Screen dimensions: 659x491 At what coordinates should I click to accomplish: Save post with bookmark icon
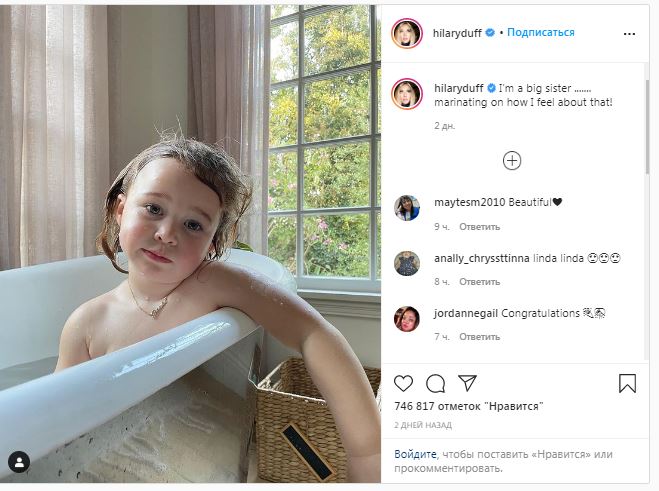[x=627, y=383]
